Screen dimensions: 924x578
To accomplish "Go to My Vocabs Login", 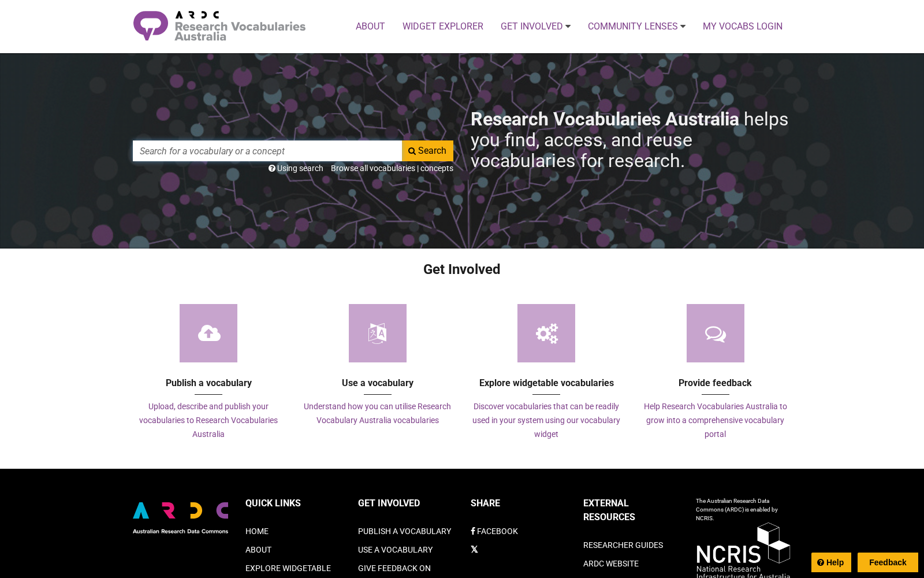I will 743,26.
